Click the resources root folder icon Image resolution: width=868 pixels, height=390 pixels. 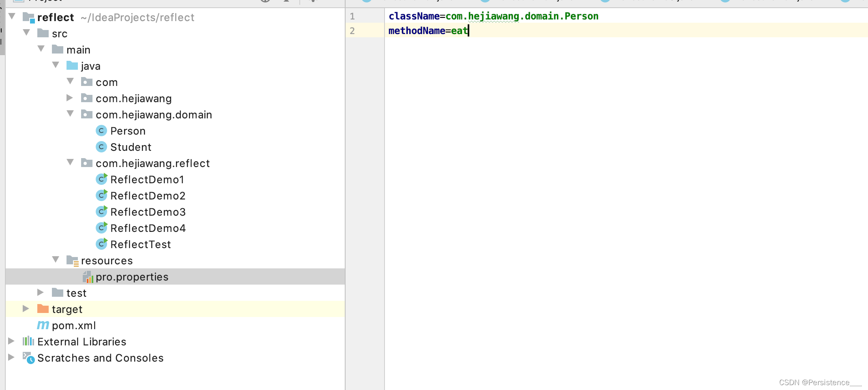click(73, 261)
